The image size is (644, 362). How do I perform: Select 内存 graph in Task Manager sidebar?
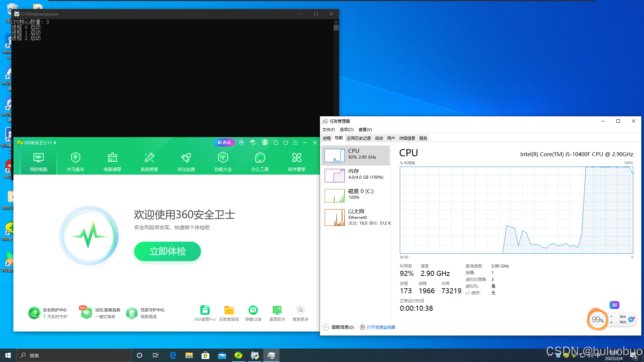point(356,175)
